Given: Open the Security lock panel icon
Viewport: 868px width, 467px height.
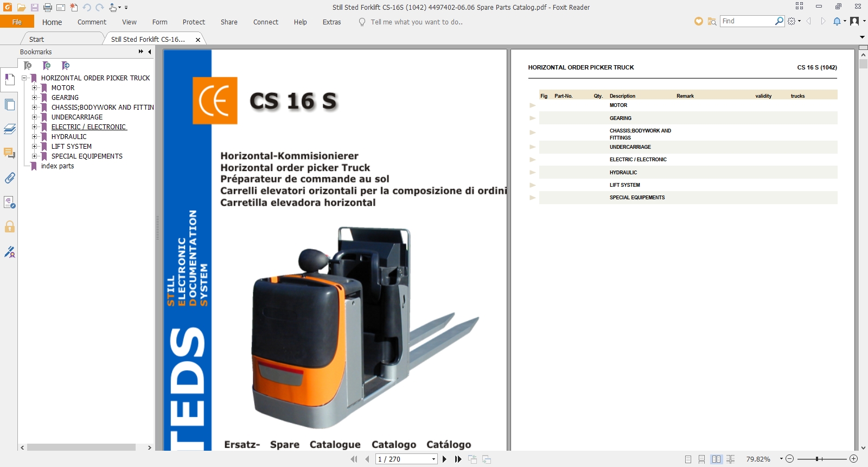Looking at the screenshot, I should coord(9,226).
